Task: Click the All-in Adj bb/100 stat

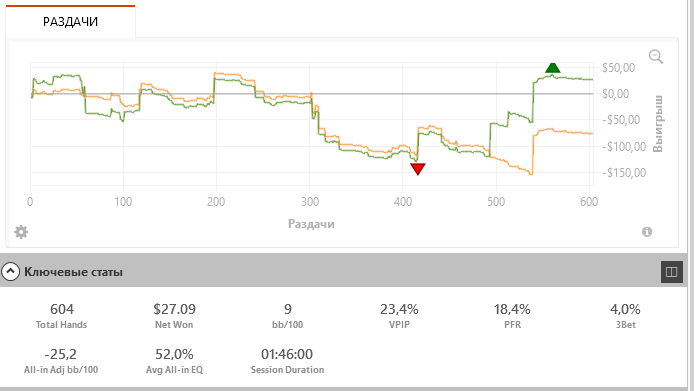Action: click(x=61, y=361)
